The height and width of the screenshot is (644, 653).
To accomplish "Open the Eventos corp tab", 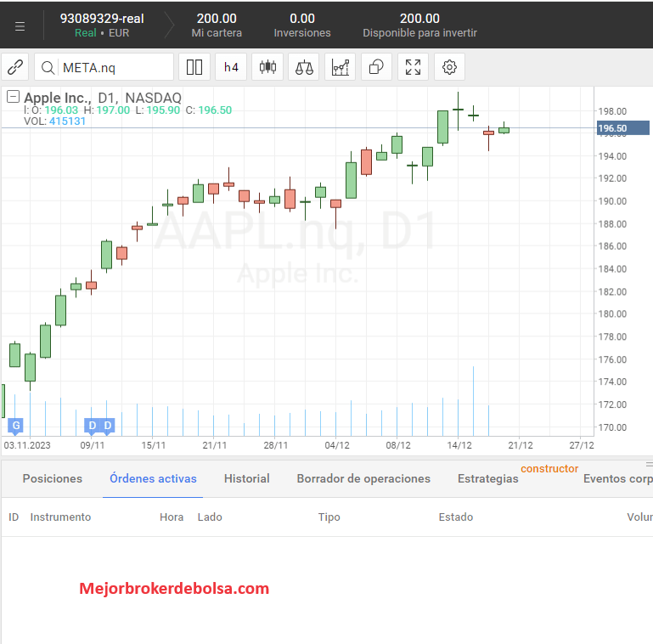I will (618, 479).
